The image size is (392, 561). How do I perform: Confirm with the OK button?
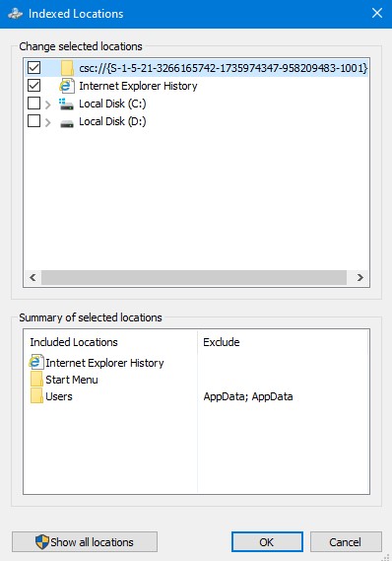267,541
